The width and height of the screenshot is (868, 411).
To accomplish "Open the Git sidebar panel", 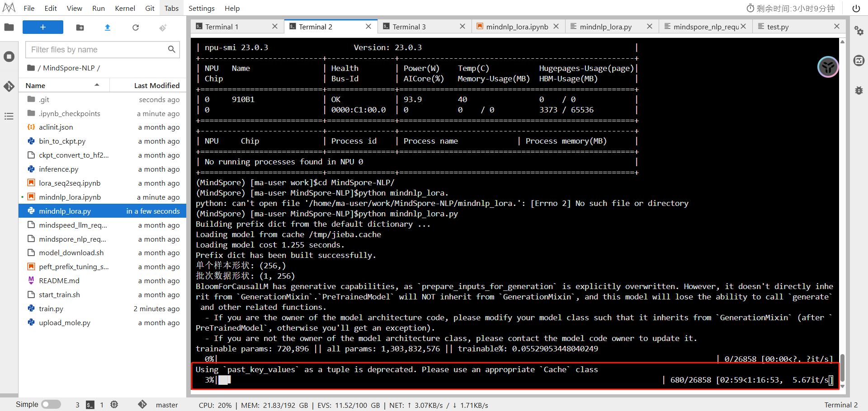I will [x=9, y=86].
